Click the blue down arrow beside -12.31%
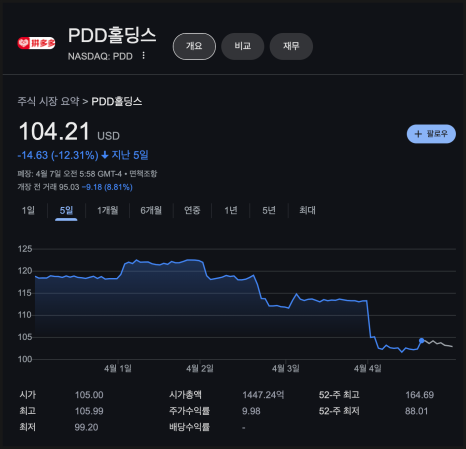 [105, 155]
